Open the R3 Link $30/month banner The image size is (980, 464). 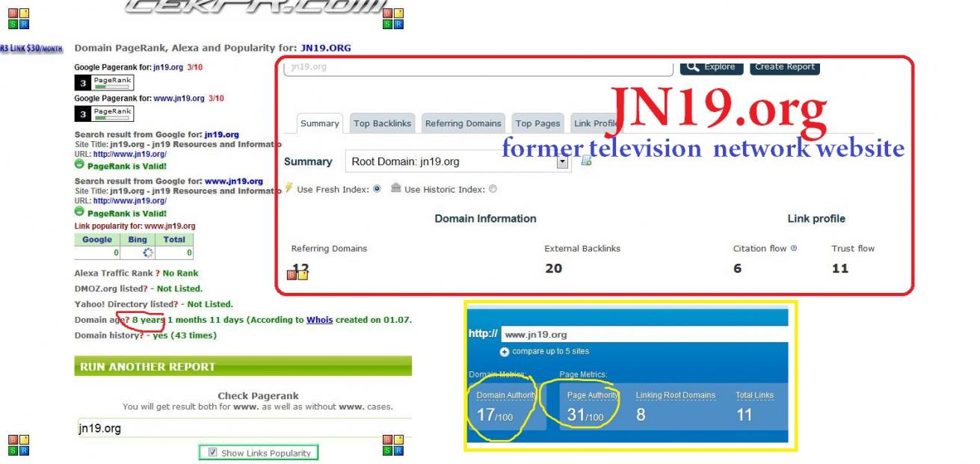tap(31, 49)
